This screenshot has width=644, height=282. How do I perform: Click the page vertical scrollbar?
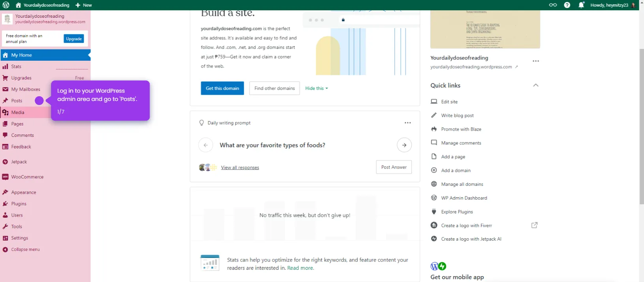tap(642, 126)
